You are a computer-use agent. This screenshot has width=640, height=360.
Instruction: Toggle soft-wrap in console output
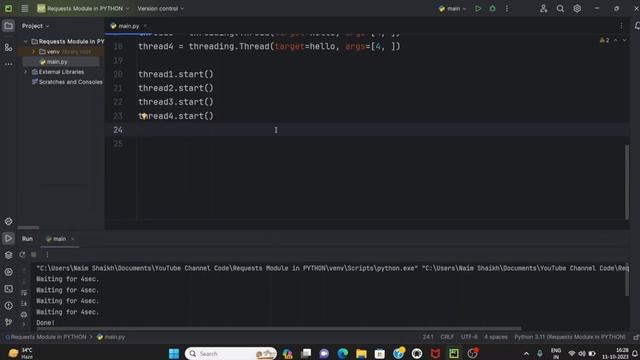pos(24,293)
